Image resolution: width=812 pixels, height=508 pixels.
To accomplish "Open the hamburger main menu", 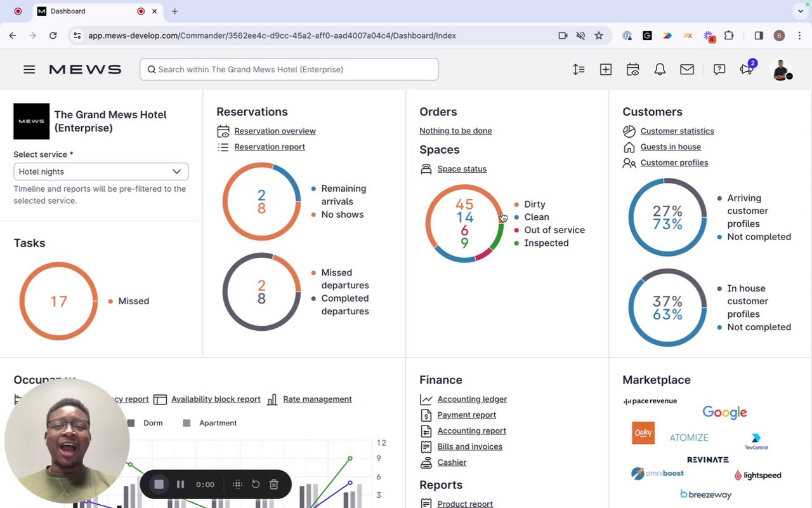I will (x=29, y=69).
